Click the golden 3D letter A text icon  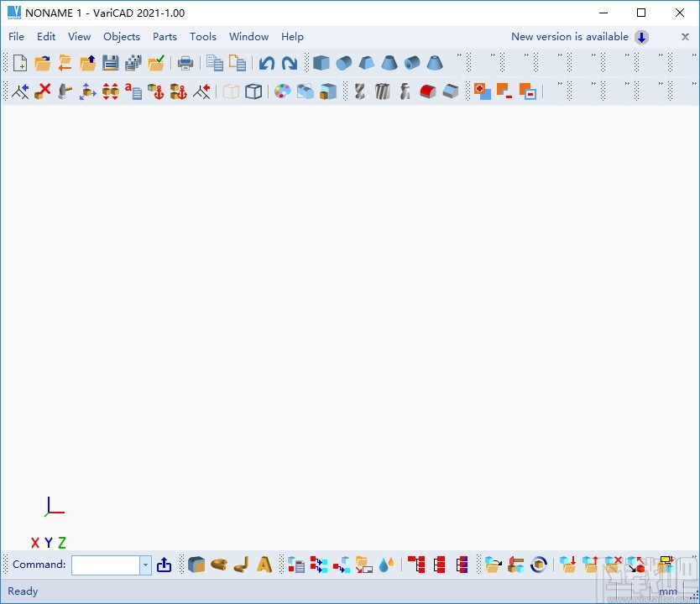coord(264,565)
